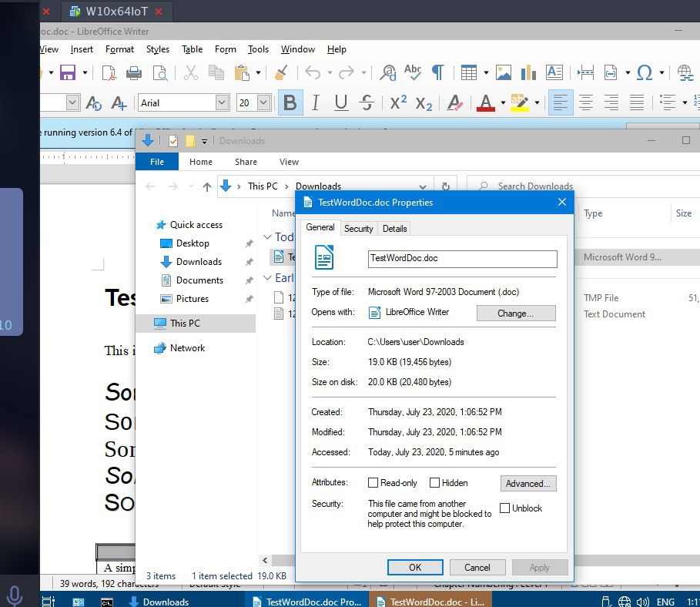
Task: Insert table icon in Writer toolbar
Action: 469,72
